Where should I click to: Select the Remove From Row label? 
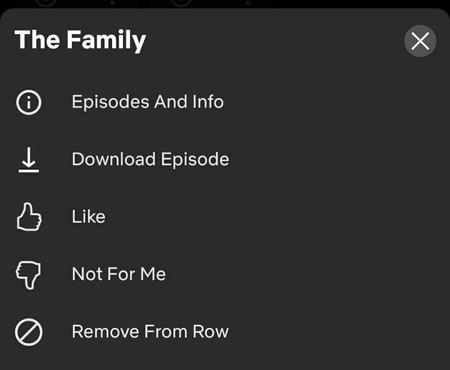(x=150, y=332)
